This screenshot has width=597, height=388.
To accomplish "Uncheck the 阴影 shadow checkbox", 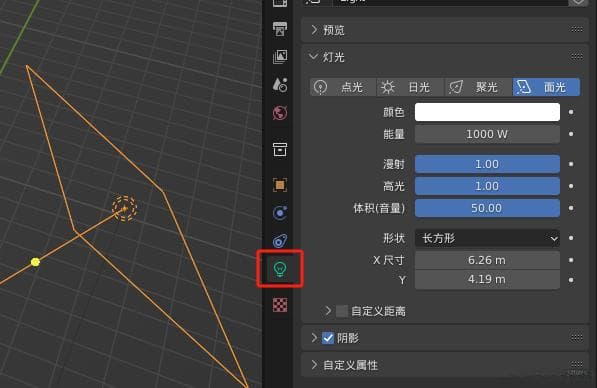I will coord(328,338).
